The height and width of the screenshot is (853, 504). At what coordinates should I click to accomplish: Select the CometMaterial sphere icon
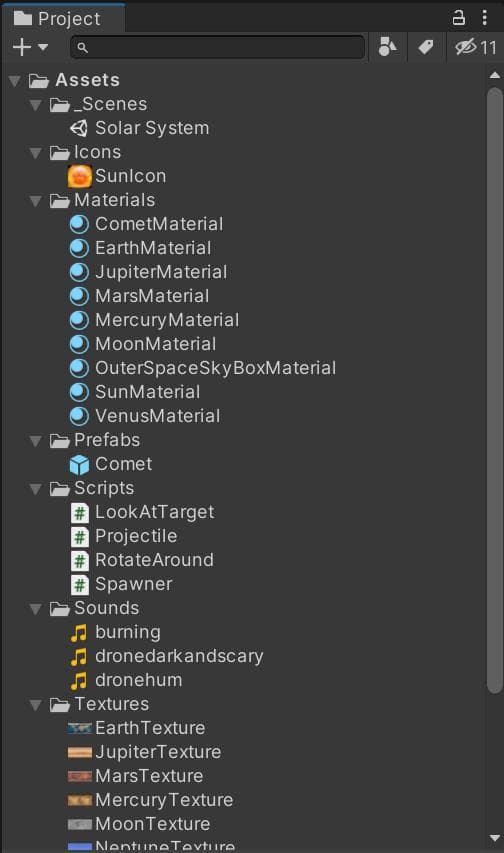79,224
